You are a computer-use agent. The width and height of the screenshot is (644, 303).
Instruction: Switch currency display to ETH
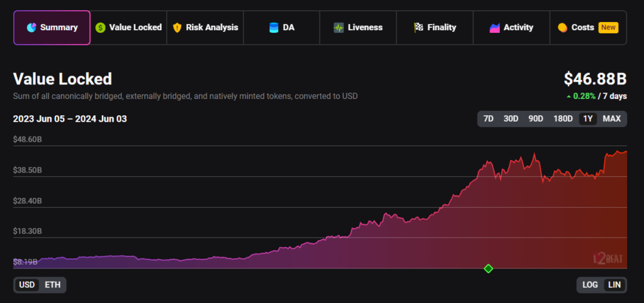(53, 285)
